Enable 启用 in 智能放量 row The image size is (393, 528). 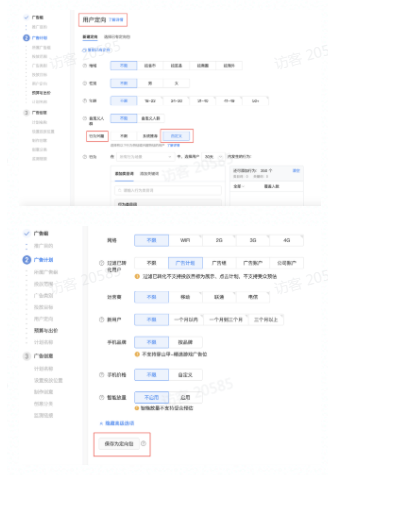[x=185, y=398]
